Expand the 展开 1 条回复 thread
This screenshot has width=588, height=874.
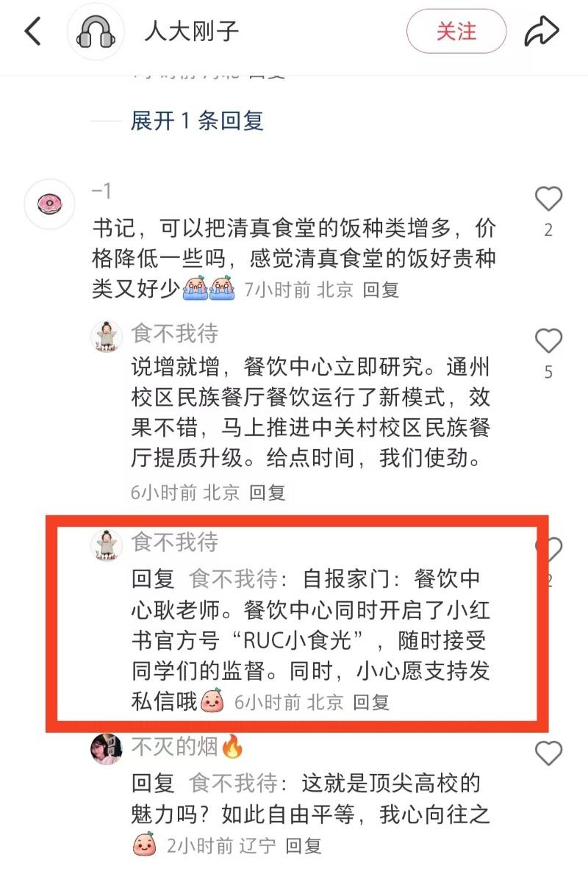click(x=197, y=121)
